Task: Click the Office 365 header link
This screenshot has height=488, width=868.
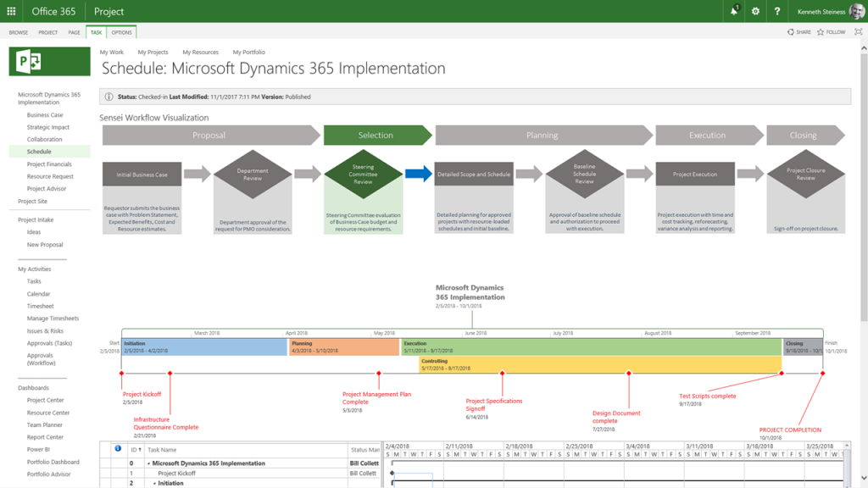Action: [x=53, y=11]
